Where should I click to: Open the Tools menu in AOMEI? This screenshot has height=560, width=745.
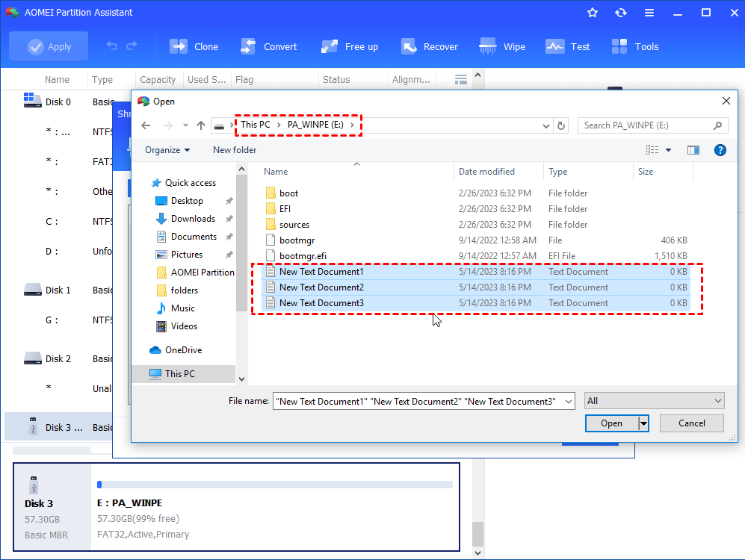click(634, 46)
